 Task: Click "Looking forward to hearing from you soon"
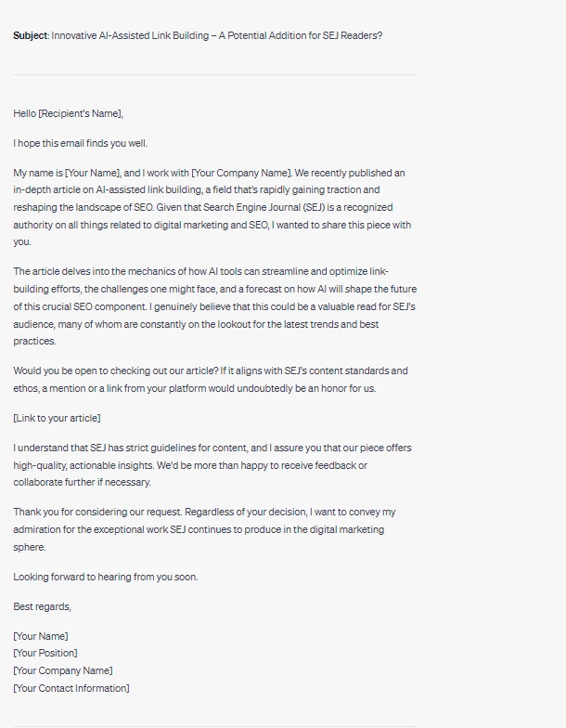[x=105, y=577]
